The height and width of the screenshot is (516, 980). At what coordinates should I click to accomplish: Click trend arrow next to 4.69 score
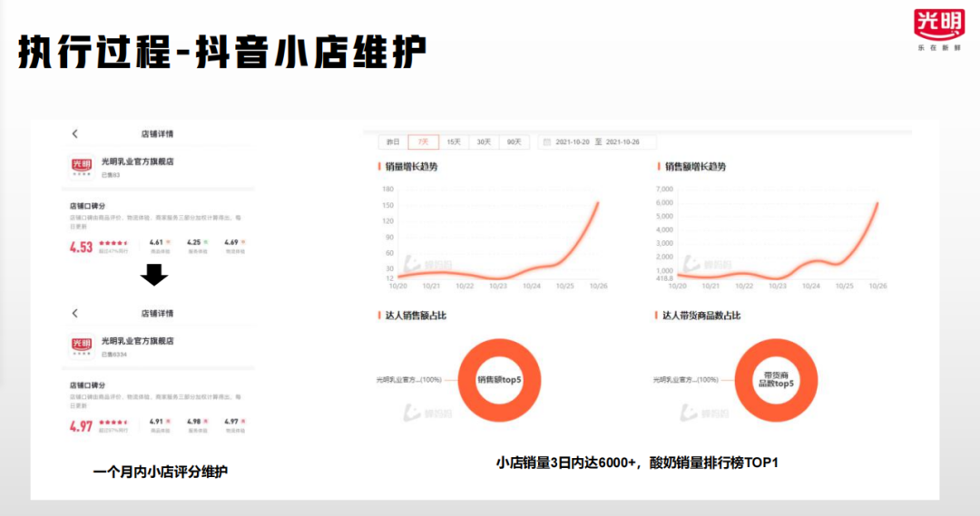point(243,242)
